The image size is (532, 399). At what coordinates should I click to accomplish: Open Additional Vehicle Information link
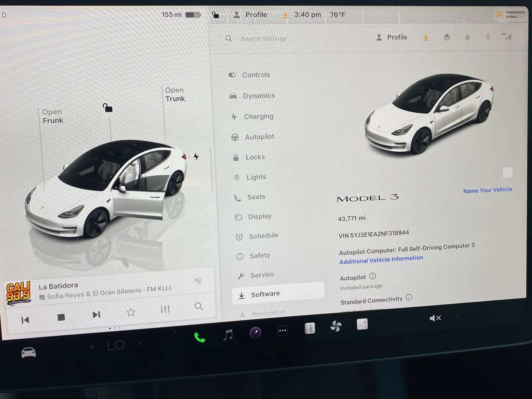click(381, 260)
